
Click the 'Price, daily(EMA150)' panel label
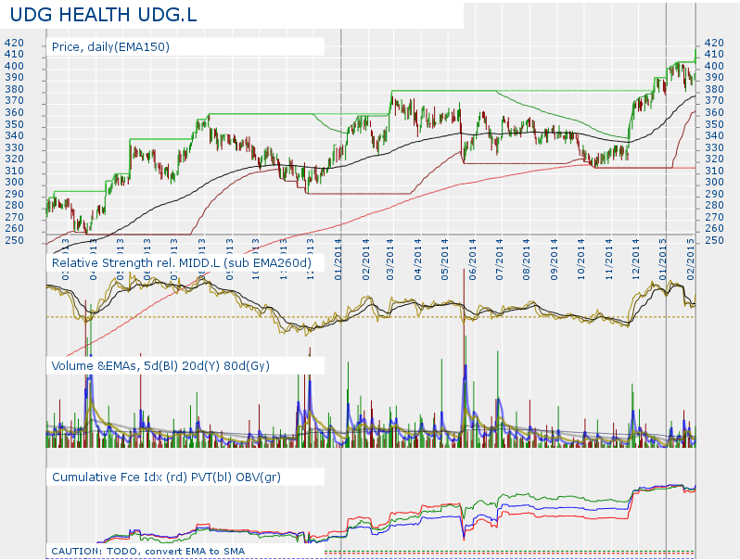pyautogui.click(x=110, y=46)
